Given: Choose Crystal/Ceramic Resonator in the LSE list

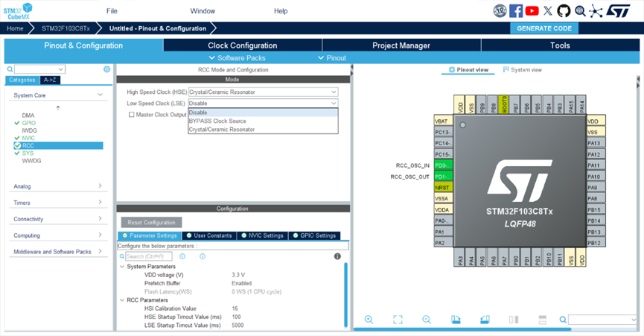Looking at the screenshot, I should pos(264,130).
